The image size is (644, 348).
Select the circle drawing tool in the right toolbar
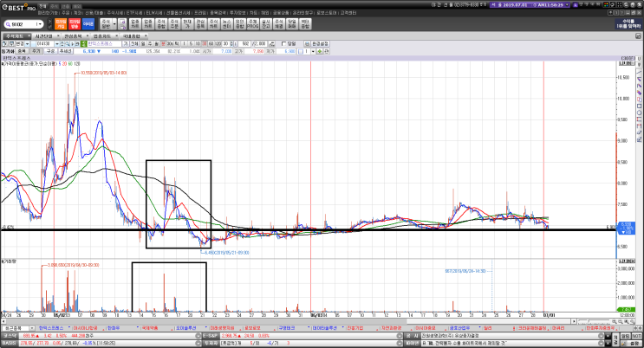[x=639, y=113]
